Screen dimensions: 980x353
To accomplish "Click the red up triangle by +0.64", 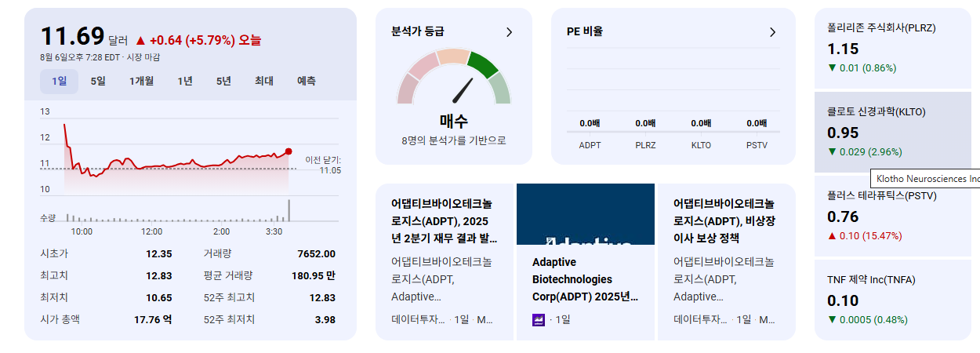I will coord(140,40).
